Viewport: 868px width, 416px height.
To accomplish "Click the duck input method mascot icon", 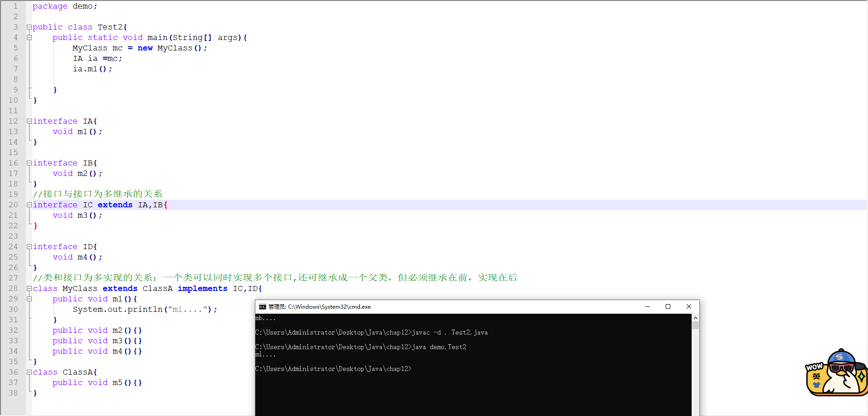I will point(837,373).
